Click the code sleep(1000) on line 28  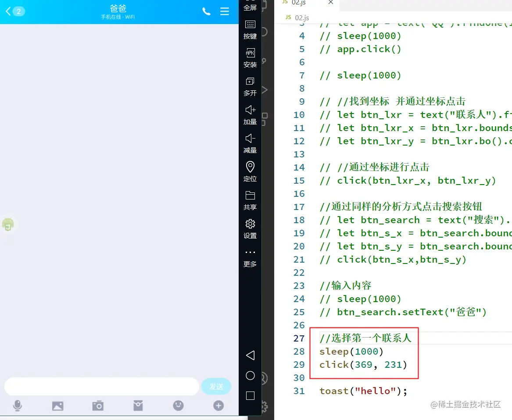click(x=351, y=352)
